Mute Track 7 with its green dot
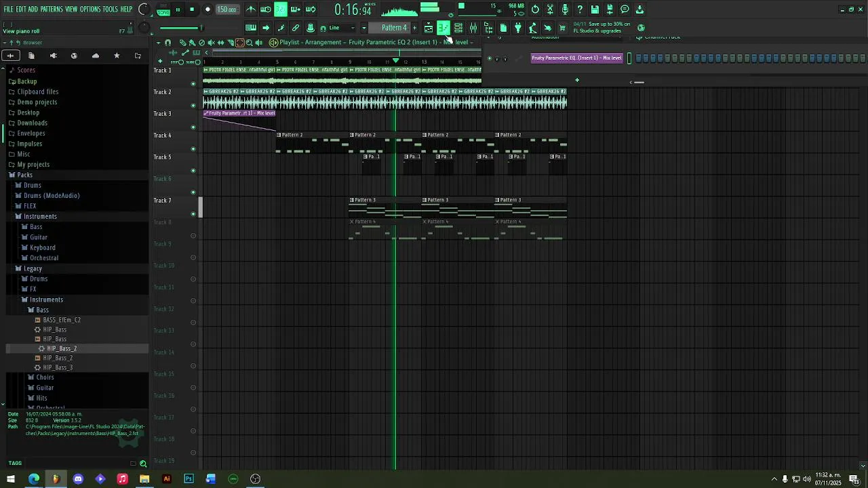 click(193, 214)
